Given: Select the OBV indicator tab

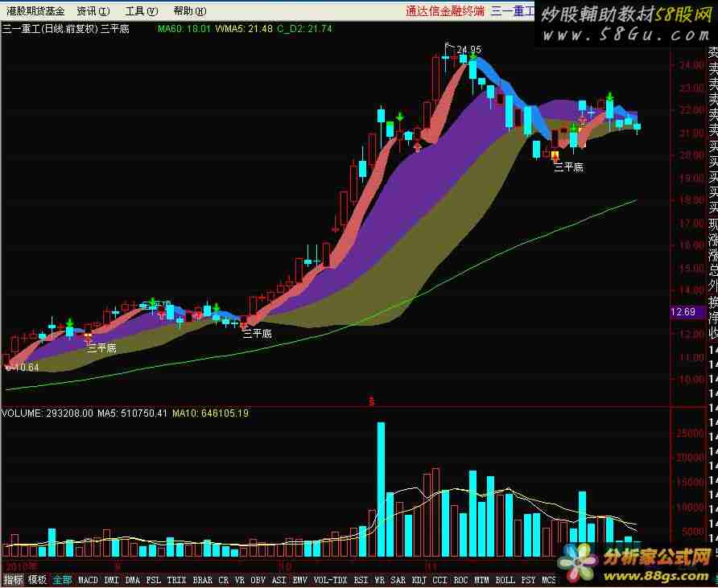Looking at the screenshot, I should 258,580.
